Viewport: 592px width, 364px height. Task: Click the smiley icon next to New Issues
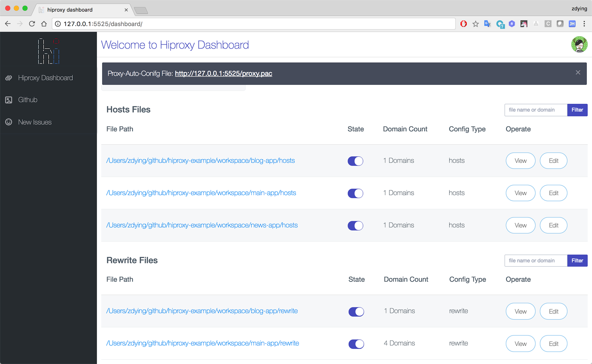click(x=9, y=122)
